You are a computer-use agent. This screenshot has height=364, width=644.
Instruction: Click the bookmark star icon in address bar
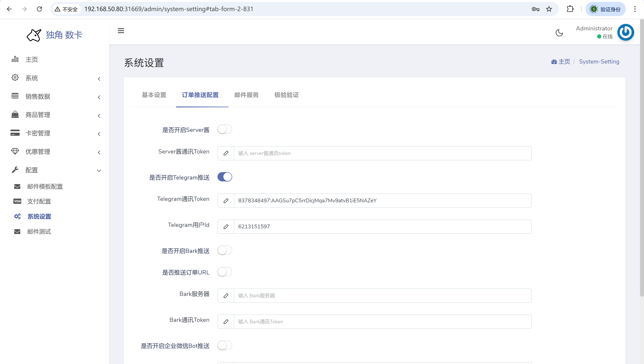coord(549,9)
